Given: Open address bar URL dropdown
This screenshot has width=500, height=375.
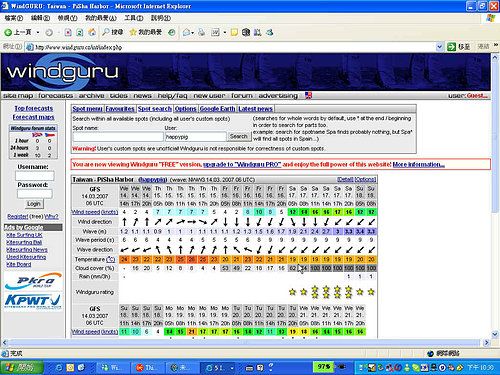Looking at the screenshot, I should (440, 47).
